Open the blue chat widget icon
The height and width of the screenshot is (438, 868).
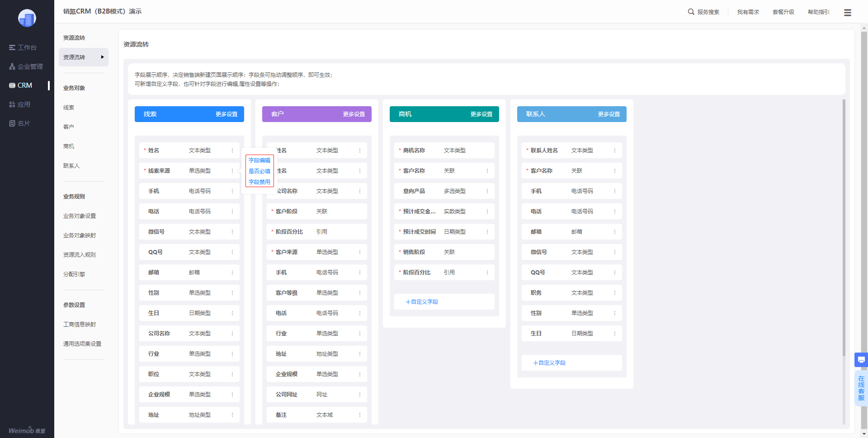click(x=861, y=360)
